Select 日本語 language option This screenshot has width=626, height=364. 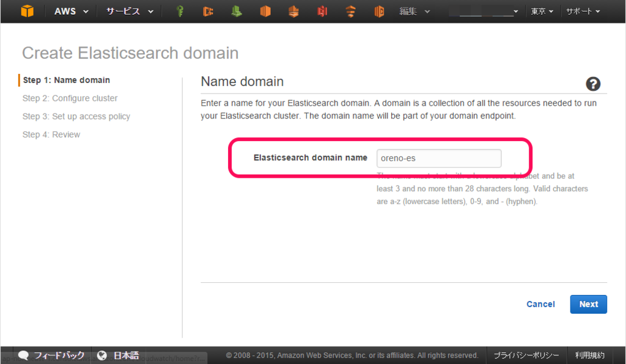[x=126, y=355]
